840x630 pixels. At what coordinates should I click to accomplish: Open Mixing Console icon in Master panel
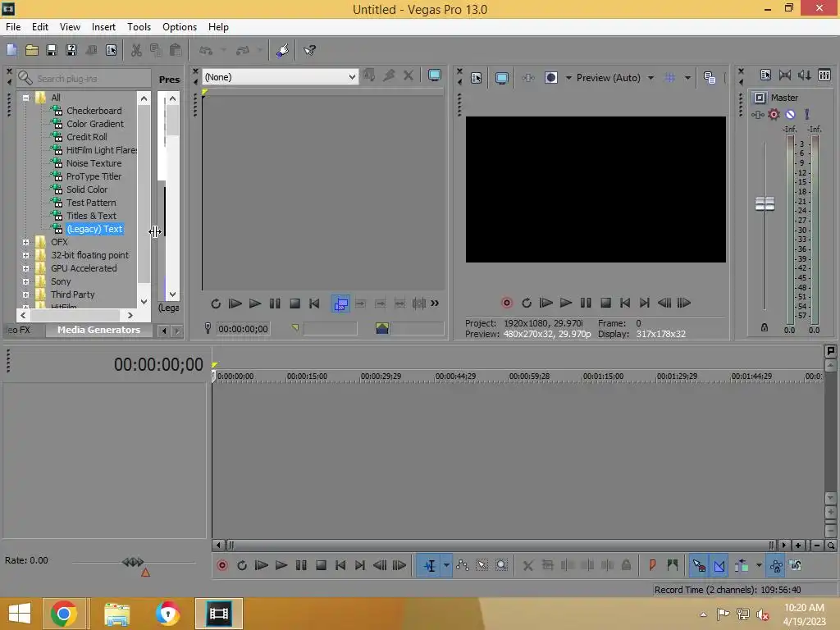[x=824, y=75]
